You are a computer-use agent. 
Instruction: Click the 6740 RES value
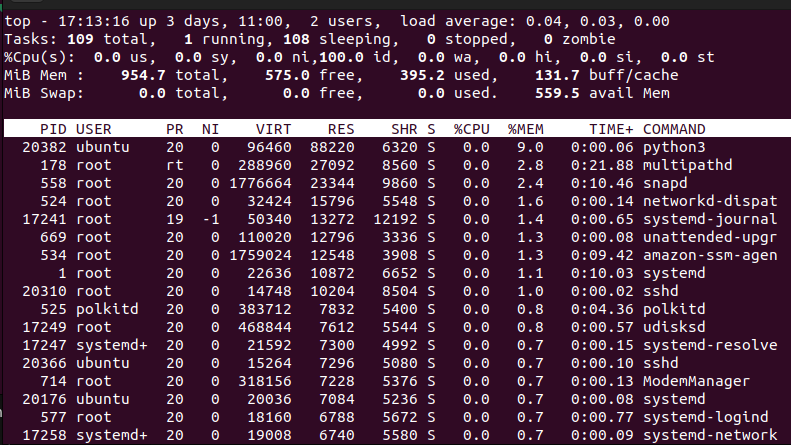pos(336,435)
